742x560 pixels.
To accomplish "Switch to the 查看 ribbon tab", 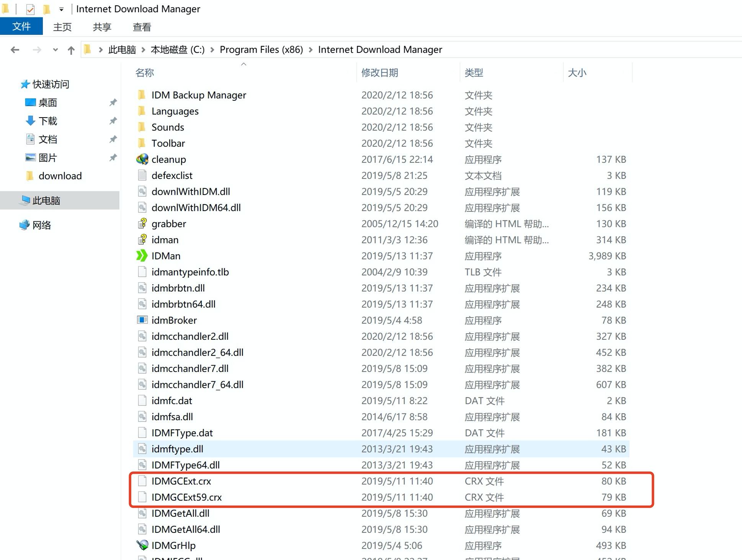I will [x=142, y=27].
